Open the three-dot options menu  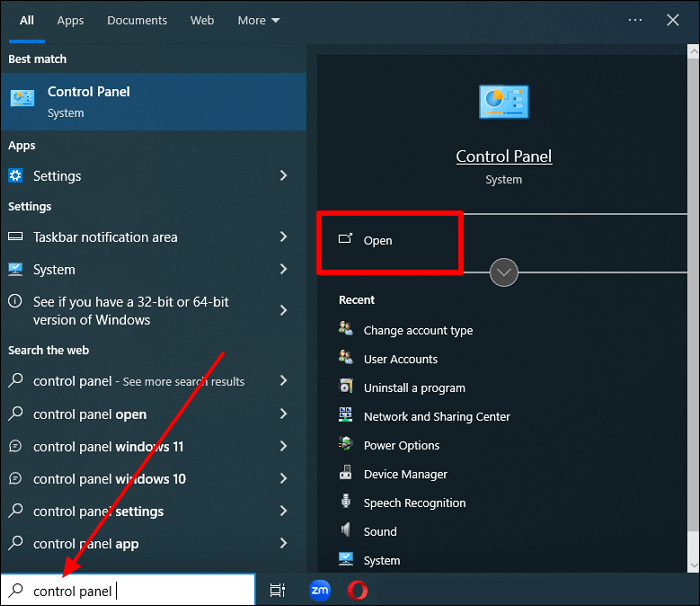click(x=635, y=20)
